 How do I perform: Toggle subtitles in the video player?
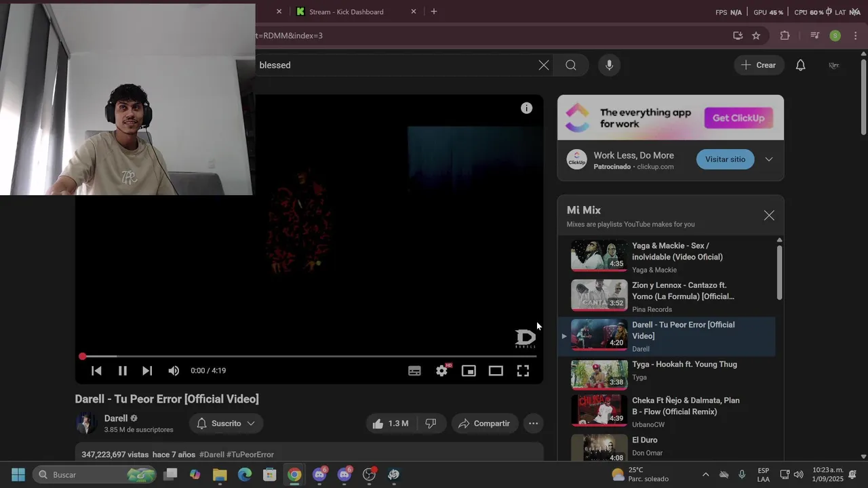click(414, 371)
